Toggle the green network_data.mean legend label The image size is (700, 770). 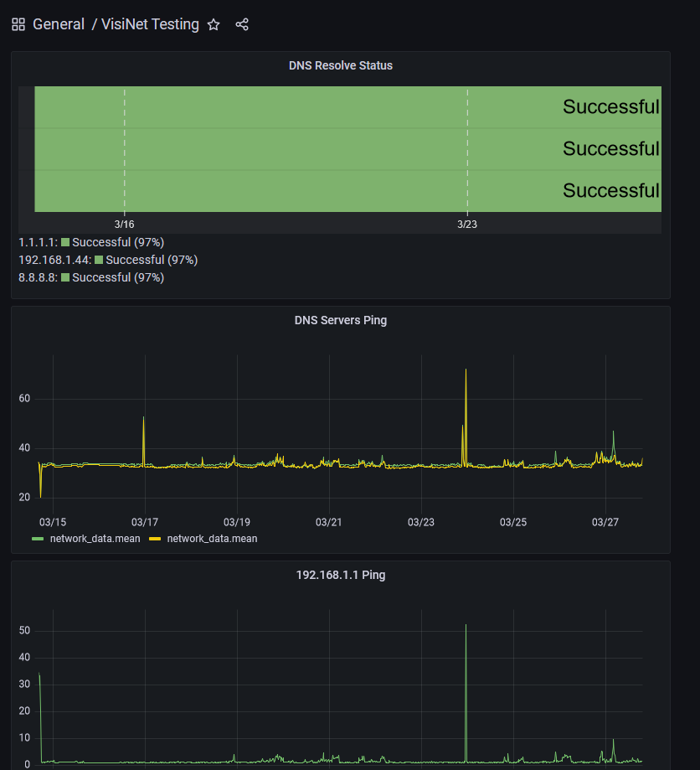[95, 539]
